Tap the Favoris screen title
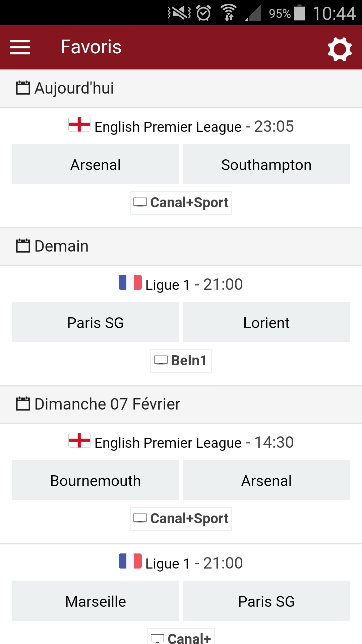The image size is (362, 644). [91, 47]
